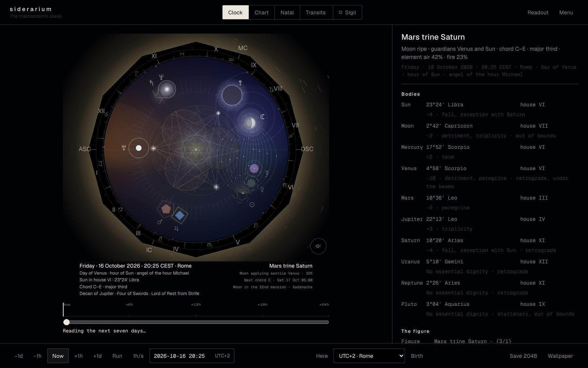Click the blue Jupiter diamond on the chart
Screen dimensions: 588x368
click(180, 215)
